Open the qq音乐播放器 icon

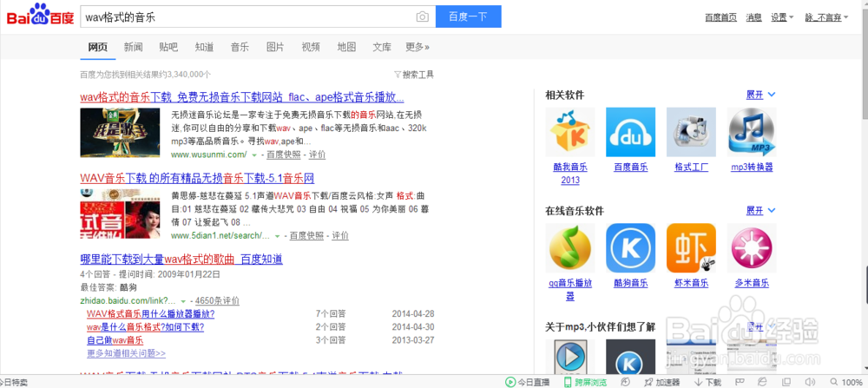click(570, 248)
